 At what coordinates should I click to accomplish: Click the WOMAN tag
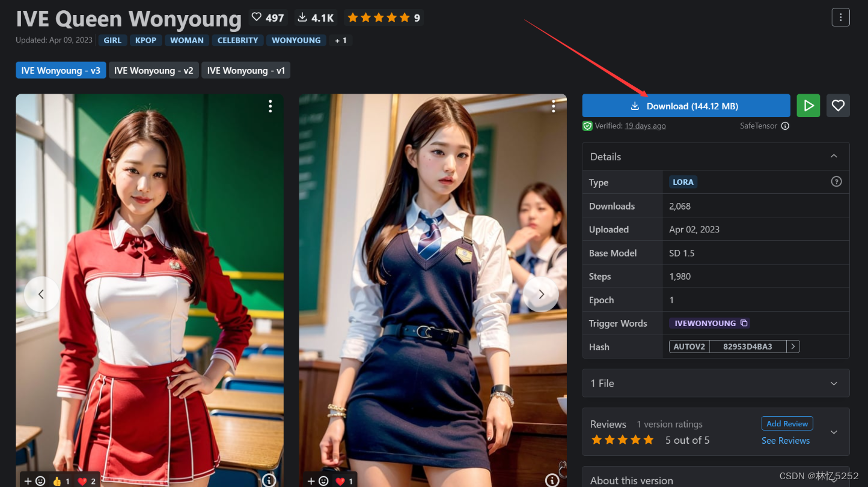(187, 40)
